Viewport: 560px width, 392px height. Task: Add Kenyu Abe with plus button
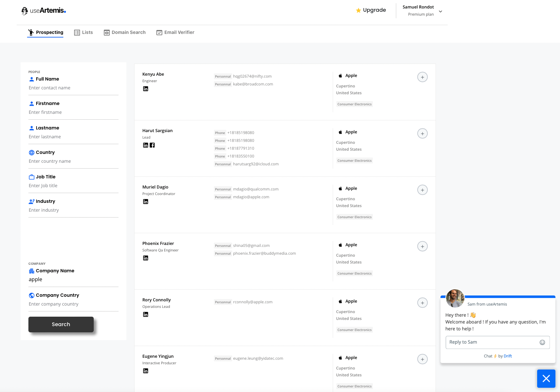tap(423, 77)
